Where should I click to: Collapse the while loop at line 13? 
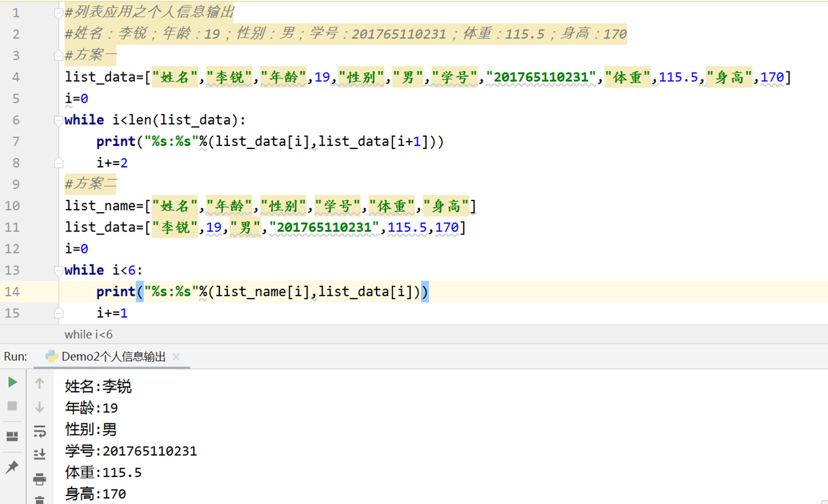click(59, 271)
